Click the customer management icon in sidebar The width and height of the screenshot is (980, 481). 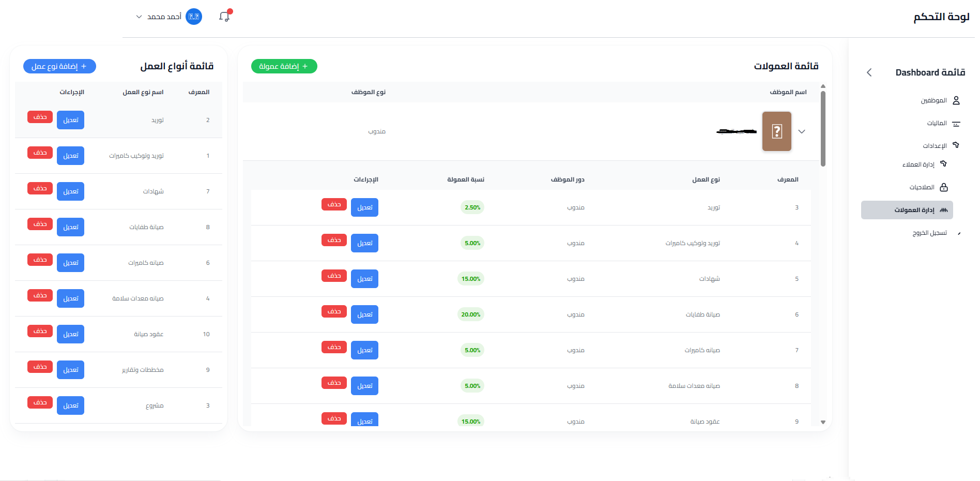[x=944, y=164]
